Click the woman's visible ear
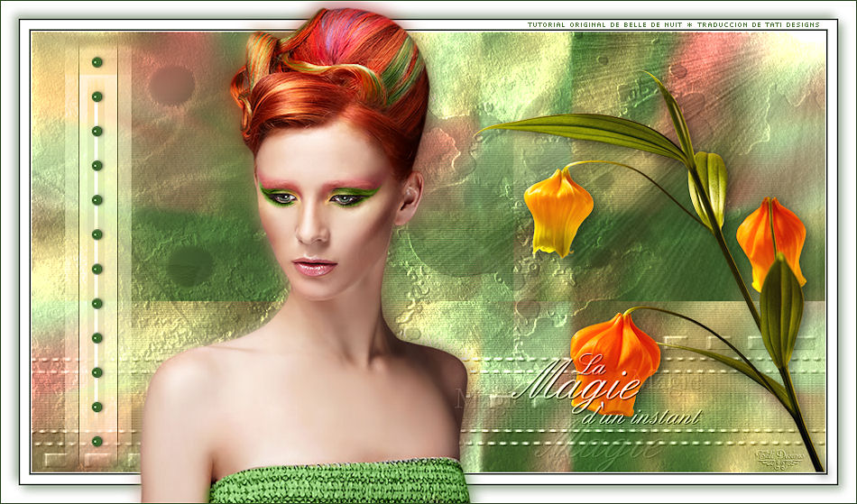Screen dimensions: 857x504 click(409, 200)
